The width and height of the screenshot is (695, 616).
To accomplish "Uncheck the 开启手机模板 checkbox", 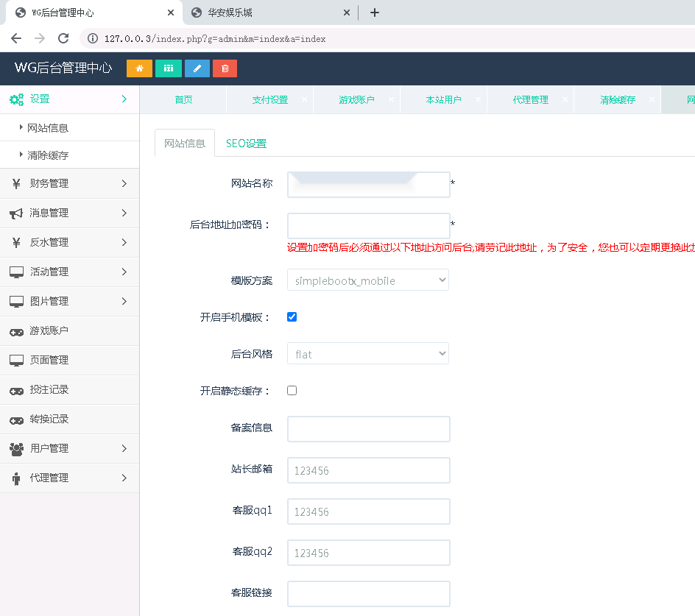I will (x=292, y=316).
